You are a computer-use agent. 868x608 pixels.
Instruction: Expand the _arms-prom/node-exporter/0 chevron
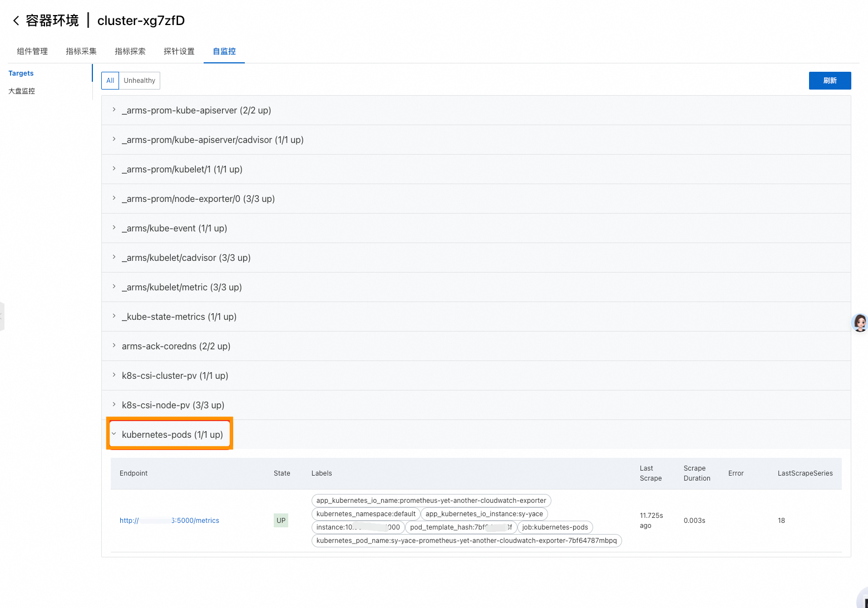[114, 199]
